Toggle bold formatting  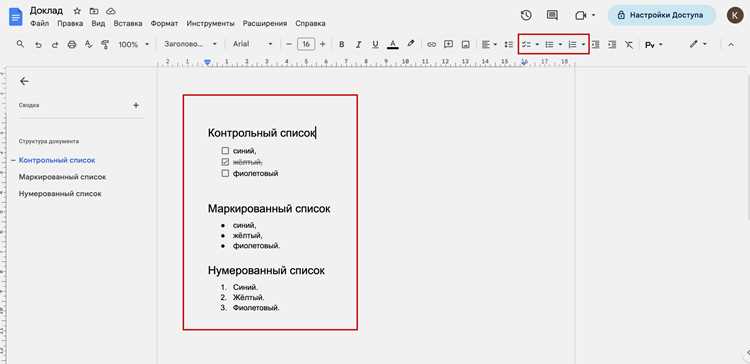coord(342,44)
